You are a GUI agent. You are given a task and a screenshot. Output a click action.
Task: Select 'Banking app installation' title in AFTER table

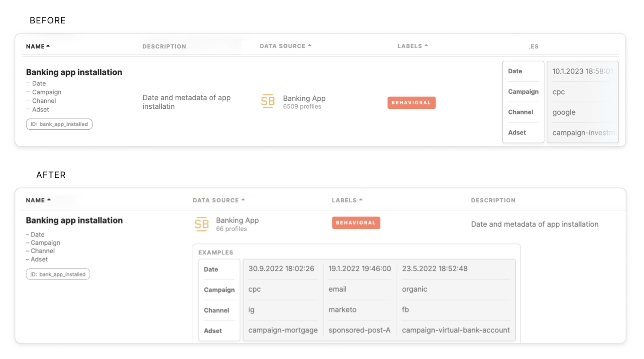(x=74, y=220)
